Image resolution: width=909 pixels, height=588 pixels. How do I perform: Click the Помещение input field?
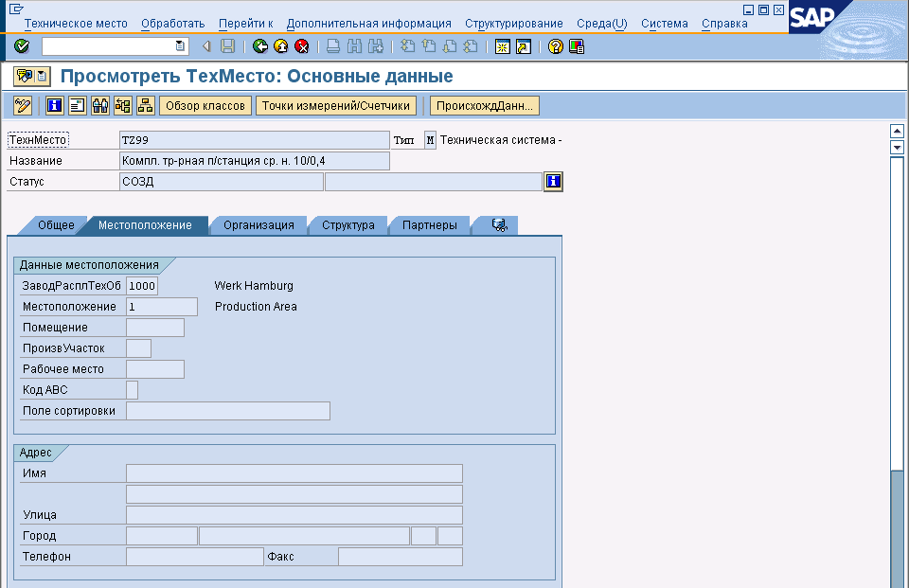(x=155, y=328)
